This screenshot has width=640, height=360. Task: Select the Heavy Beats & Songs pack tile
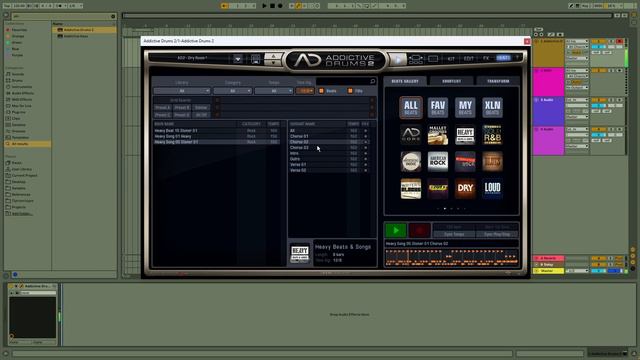tap(465, 135)
